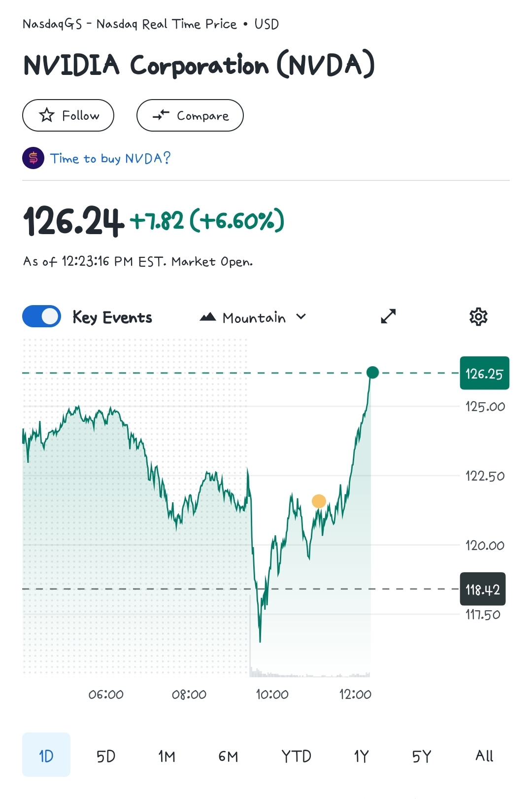Viewport: 532px width, 799px height.
Task: Click the mountain chart type icon
Action: [208, 317]
